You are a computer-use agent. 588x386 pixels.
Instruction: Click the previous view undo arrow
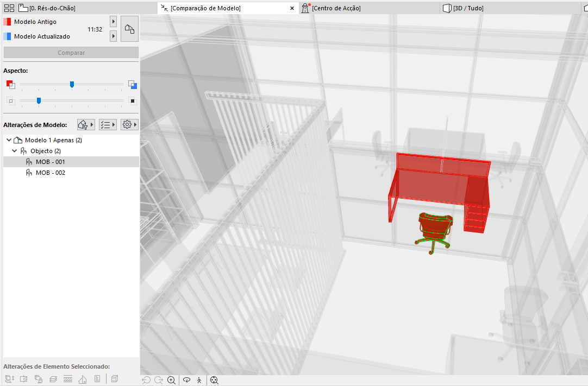pyautogui.click(x=146, y=380)
